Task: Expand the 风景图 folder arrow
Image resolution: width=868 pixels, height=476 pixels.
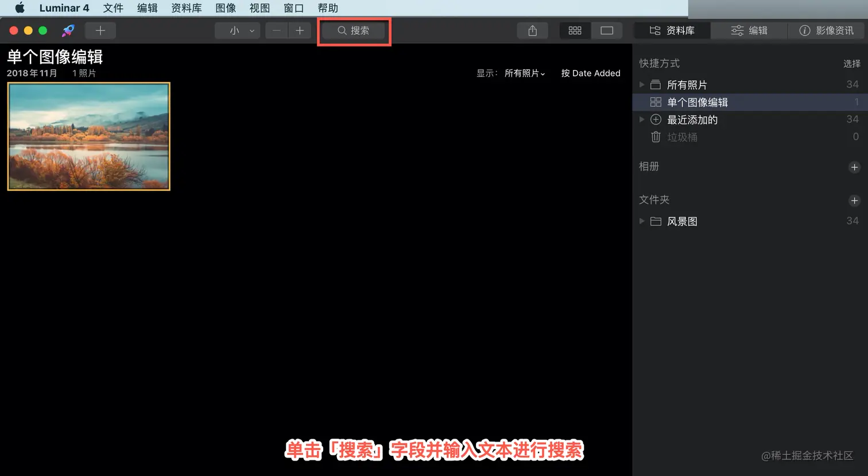Action: tap(642, 221)
